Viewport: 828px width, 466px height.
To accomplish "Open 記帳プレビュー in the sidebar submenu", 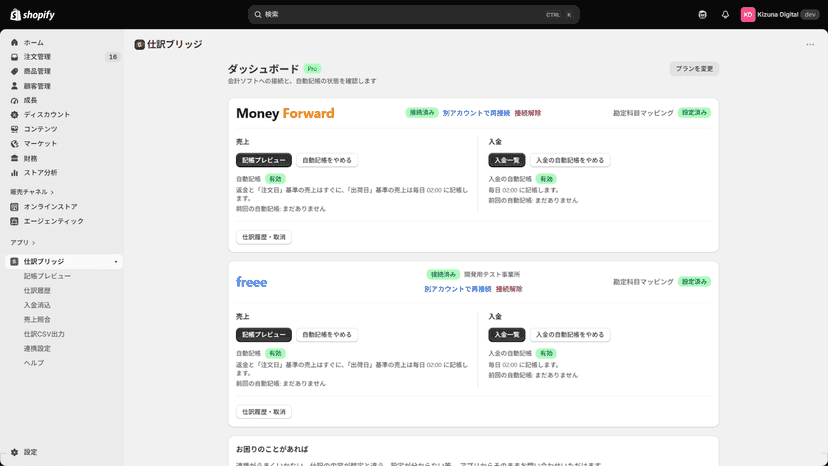I will coord(47,276).
